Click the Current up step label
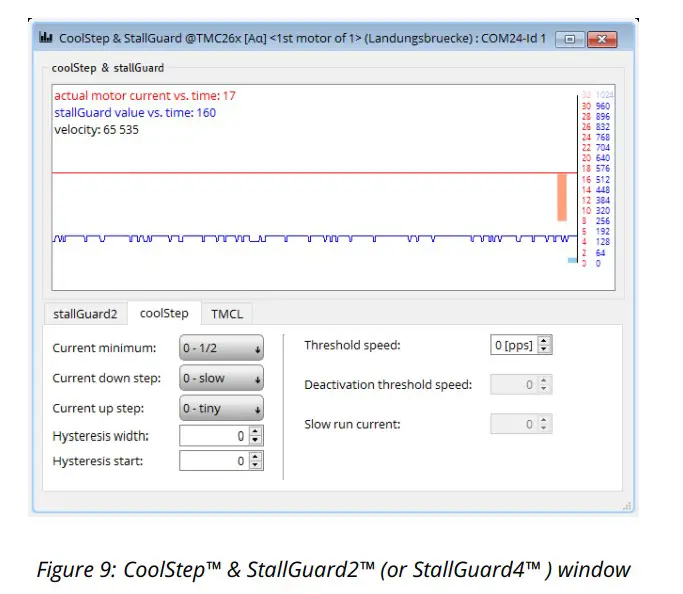Image resolution: width=683 pixels, height=594 pixels. tap(98, 408)
